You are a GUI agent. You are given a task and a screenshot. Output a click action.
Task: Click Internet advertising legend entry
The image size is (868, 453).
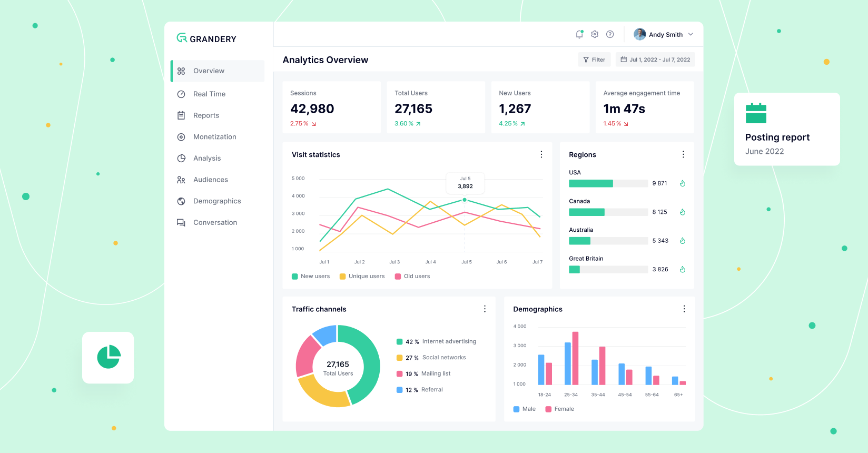(436, 341)
